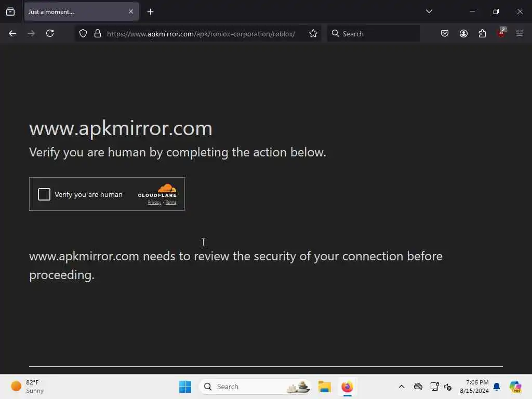Click the search magnifier icon in Search box
Image resolution: width=532 pixels, height=399 pixels.
click(335, 33)
